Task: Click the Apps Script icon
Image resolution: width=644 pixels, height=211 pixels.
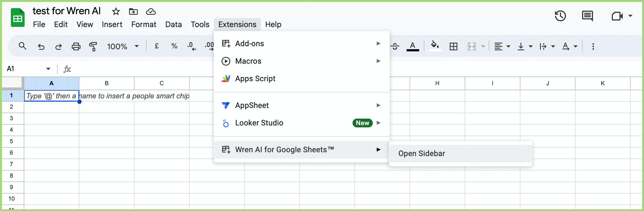Action: click(x=226, y=79)
